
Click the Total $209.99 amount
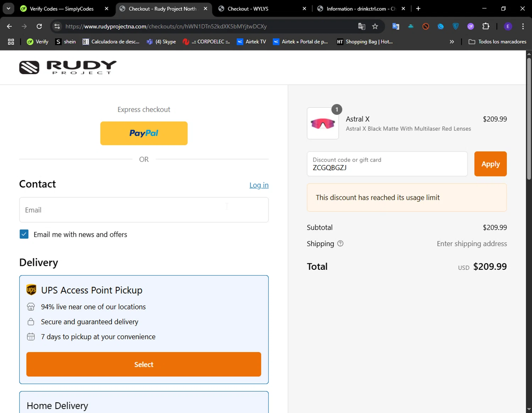pos(490,267)
